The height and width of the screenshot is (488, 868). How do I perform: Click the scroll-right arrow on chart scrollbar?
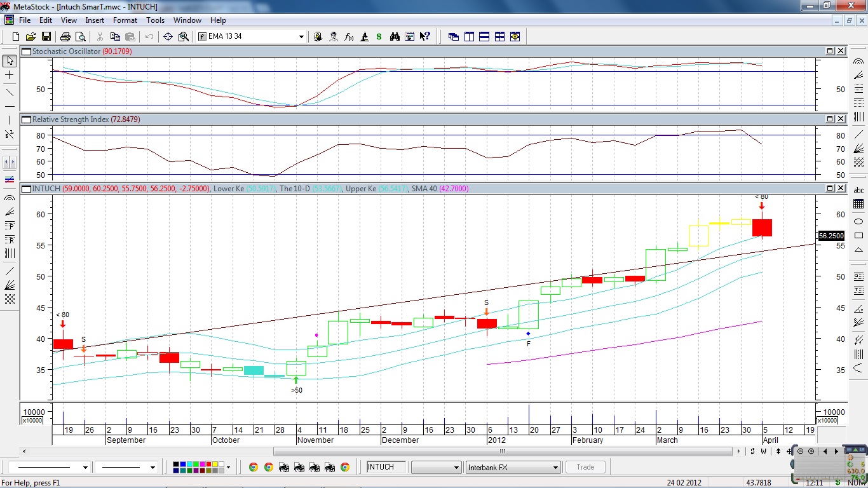(738, 451)
